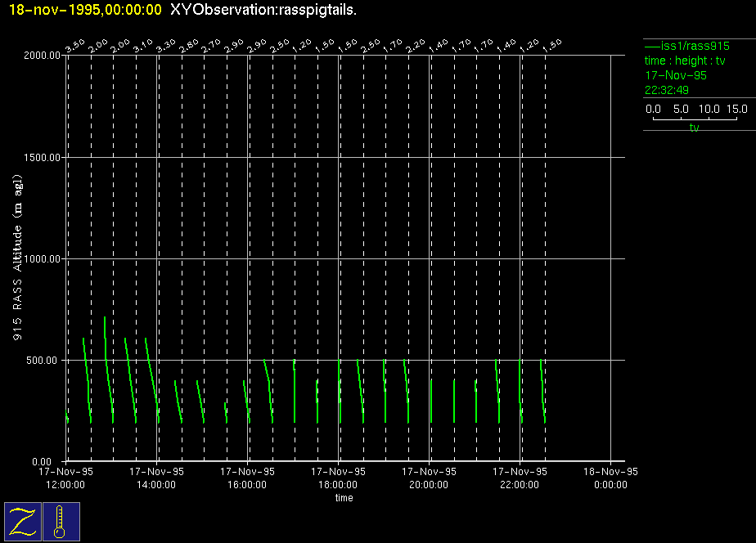Click the 15.0 value on tv scale
This screenshot has width=756, height=543.
coord(736,109)
